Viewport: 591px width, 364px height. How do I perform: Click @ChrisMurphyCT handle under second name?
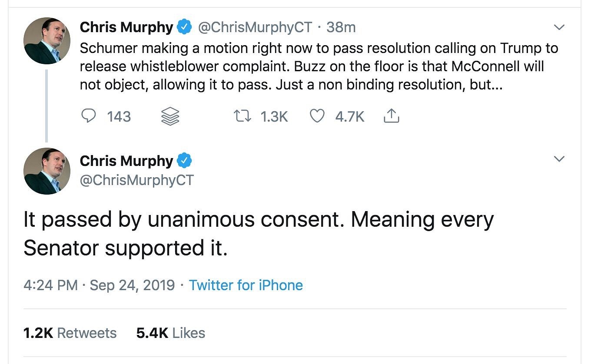point(136,180)
